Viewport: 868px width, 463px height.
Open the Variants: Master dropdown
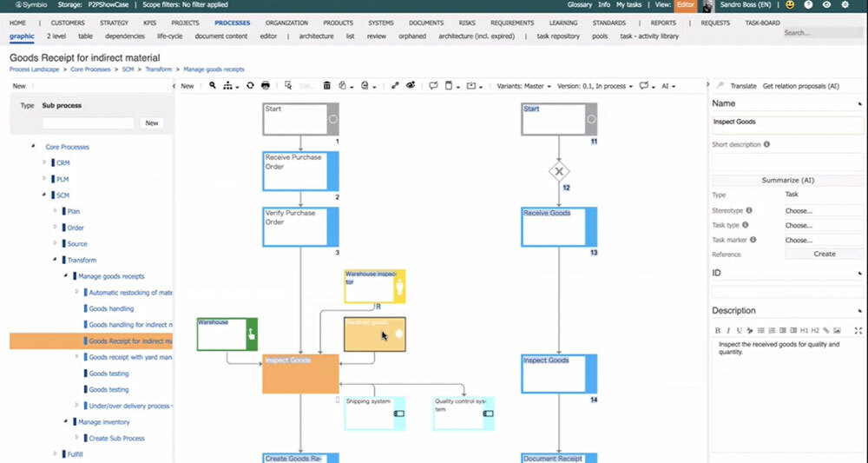coord(523,86)
